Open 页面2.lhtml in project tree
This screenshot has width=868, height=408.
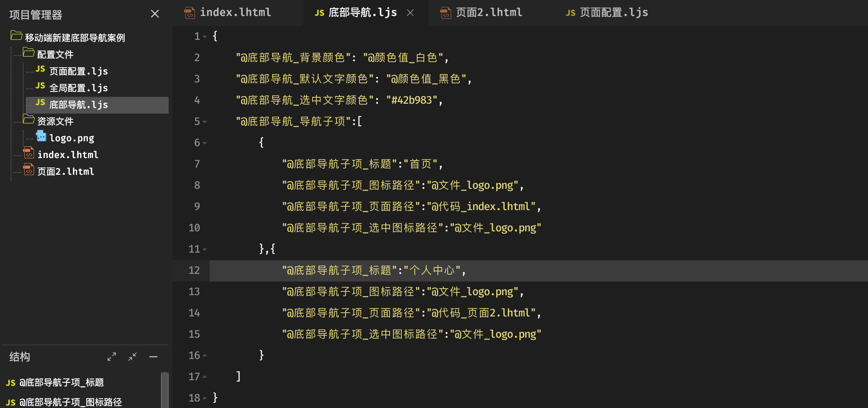[66, 172]
